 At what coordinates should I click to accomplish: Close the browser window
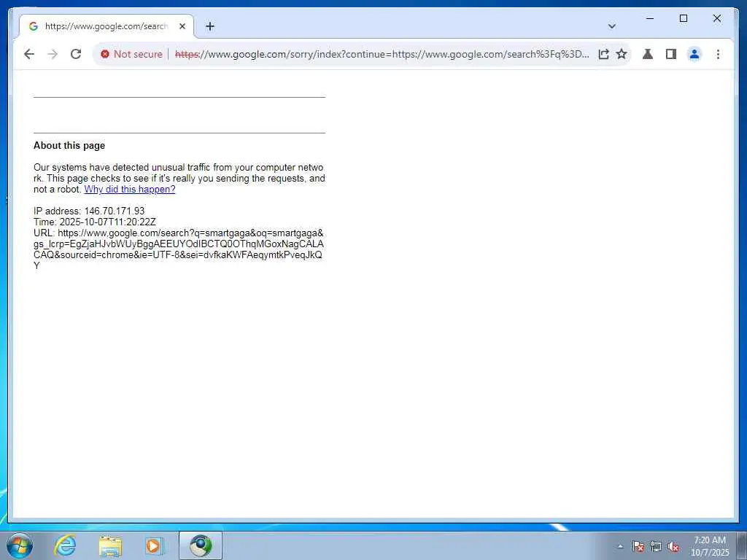(716, 18)
